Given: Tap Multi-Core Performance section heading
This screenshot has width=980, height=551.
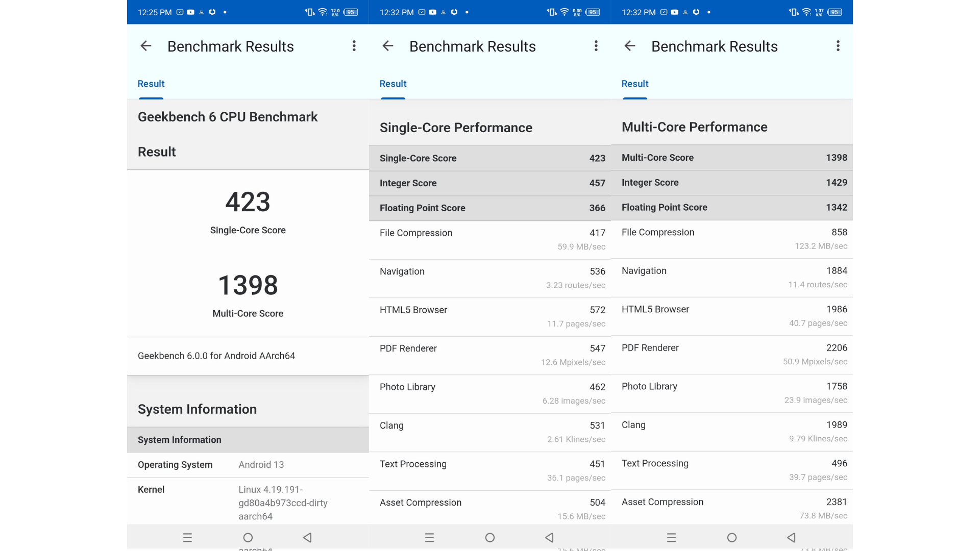Looking at the screenshot, I should click(x=694, y=127).
